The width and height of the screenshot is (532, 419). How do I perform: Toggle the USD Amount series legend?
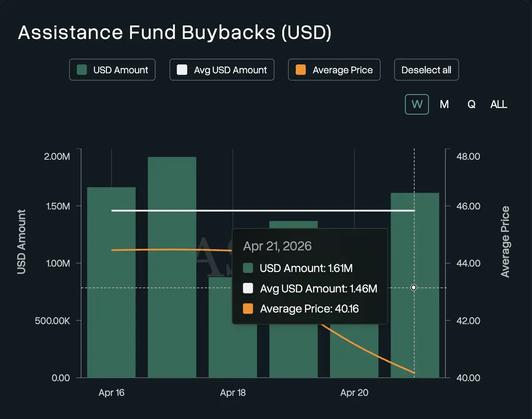tap(112, 70)
